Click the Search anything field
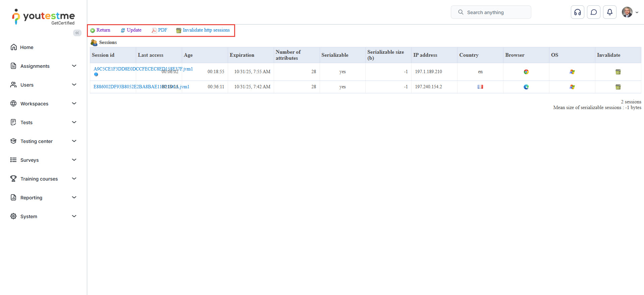The image size is (644, 295). pyautogui.click(x=491, y=12)
